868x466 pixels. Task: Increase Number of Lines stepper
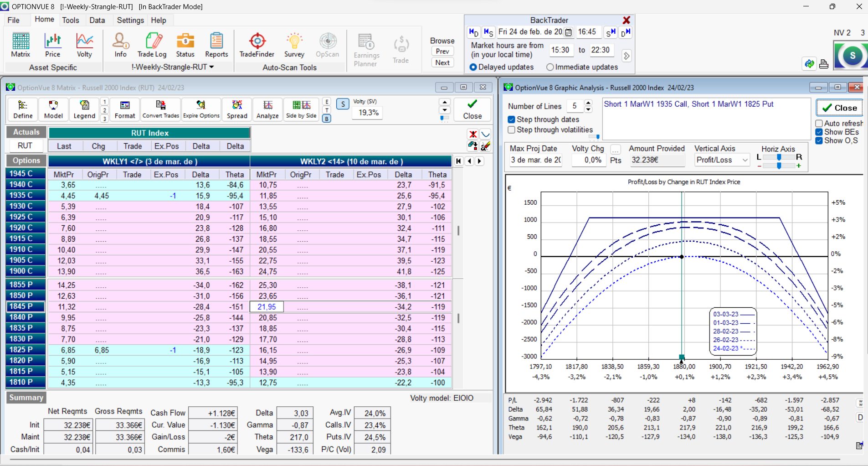(588, 103)
